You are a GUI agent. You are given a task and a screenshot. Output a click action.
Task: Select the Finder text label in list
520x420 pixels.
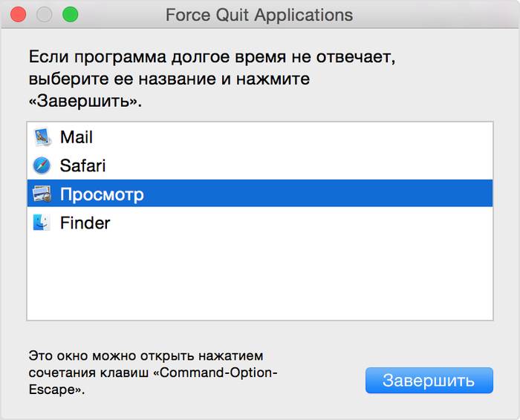[85, 223]
